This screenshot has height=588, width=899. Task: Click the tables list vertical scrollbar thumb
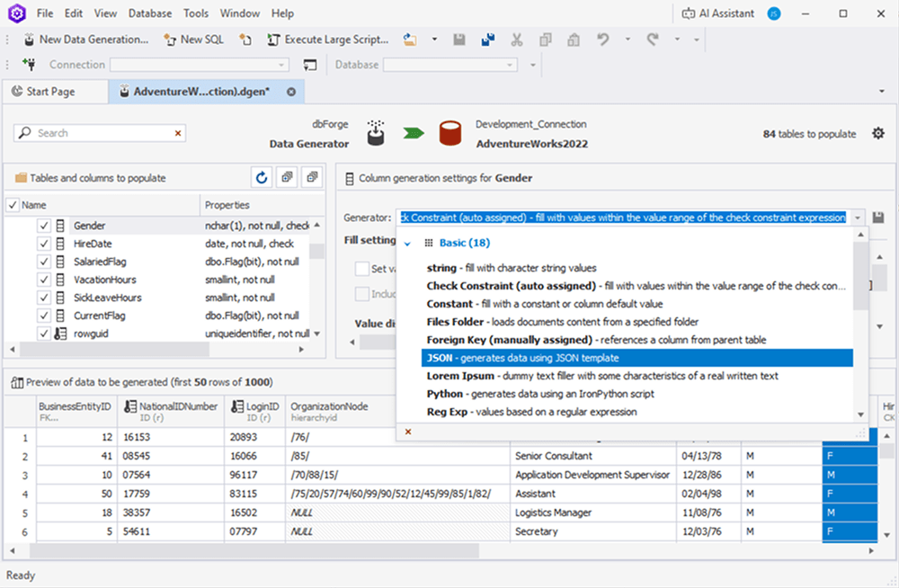click(316, 251)
